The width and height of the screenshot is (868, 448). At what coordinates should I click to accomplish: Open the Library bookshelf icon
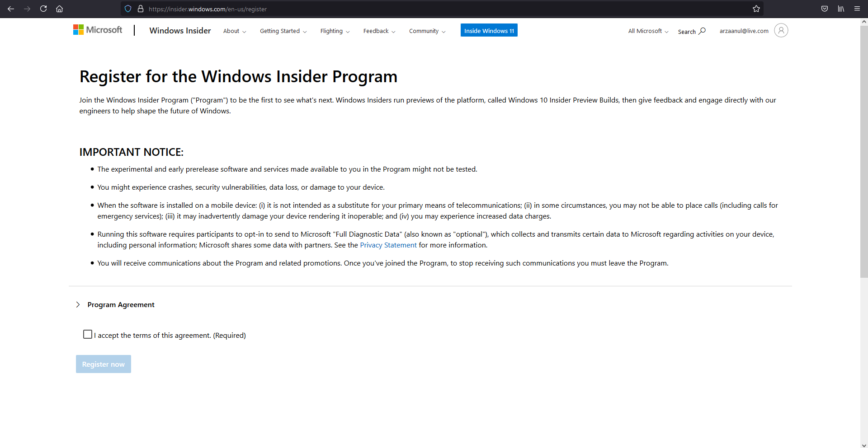tap(841, 9)
